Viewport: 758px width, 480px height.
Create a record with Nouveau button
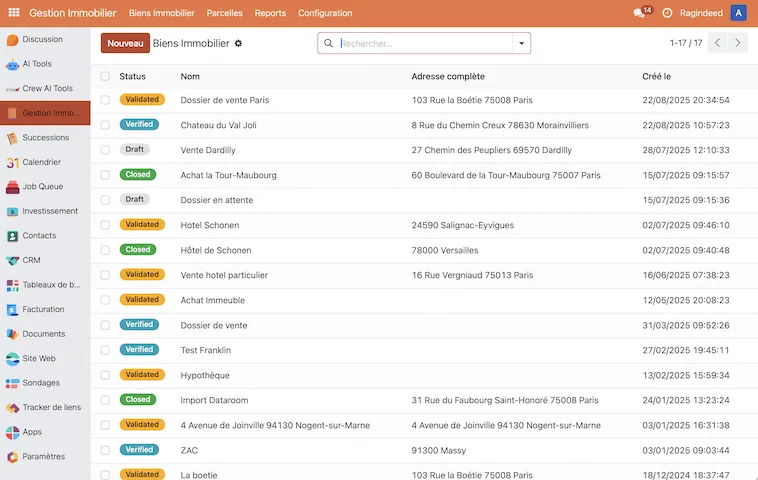(x=125, y=43)
